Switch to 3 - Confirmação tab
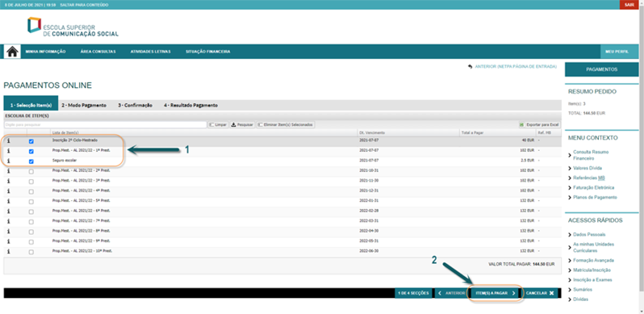This screenshot has width=644, height=314. click(135, 105)
